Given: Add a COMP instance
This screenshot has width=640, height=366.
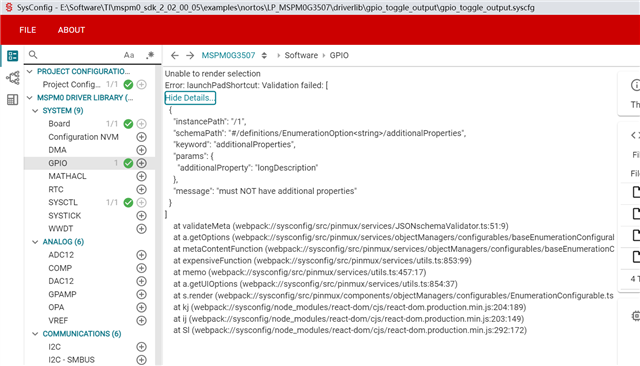Looking at the screenshot, I should click(x=141, y=268).
